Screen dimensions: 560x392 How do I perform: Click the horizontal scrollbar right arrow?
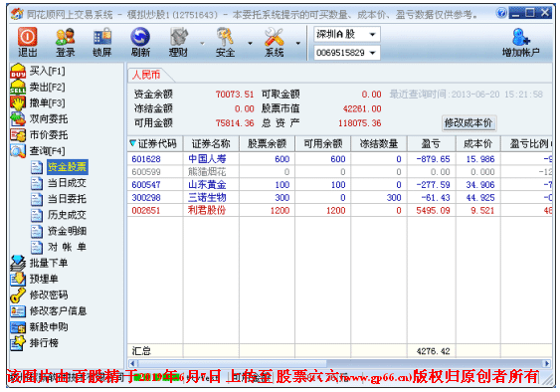coord(547,364)
